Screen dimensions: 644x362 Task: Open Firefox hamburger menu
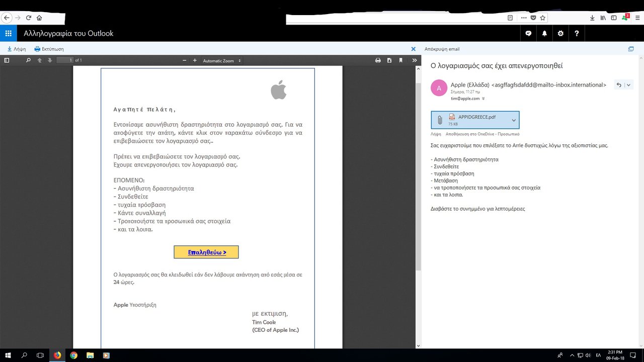(x=636, y=18)
